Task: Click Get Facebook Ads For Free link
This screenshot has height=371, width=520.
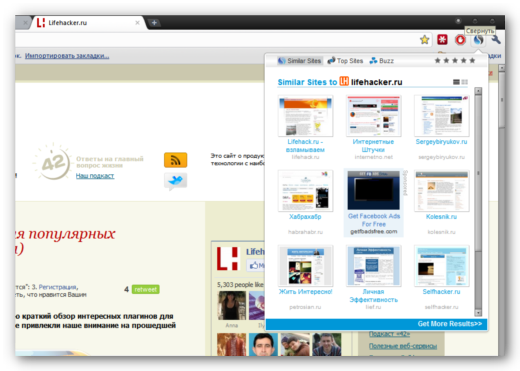Action: (374, 220)
